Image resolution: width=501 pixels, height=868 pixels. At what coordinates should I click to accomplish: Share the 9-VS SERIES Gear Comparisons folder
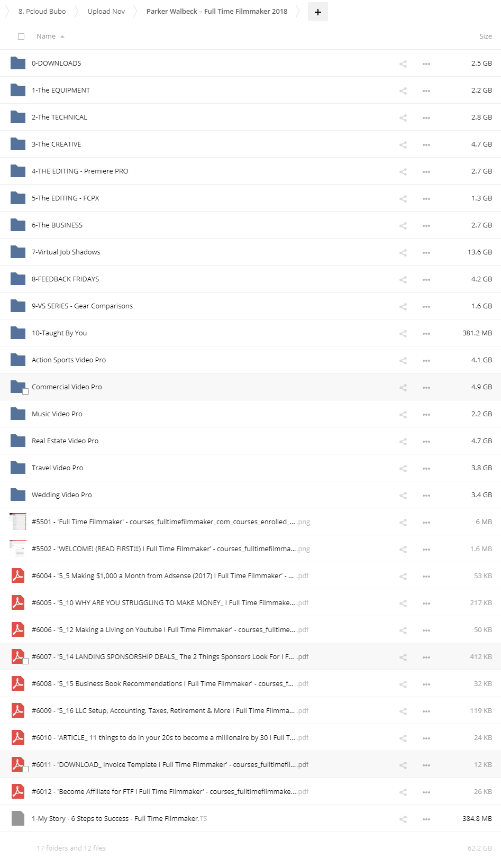[x=403, y=307]
